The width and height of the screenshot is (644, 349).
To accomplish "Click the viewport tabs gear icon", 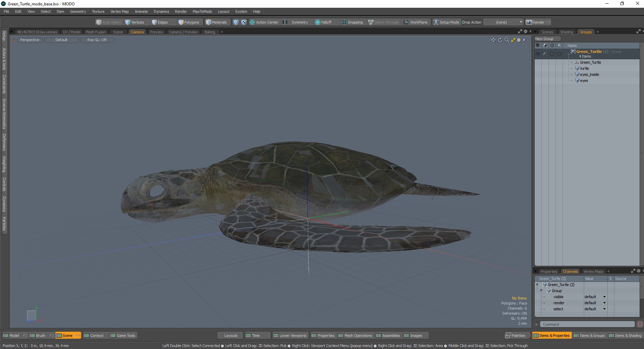I will [x=526, y=31].
